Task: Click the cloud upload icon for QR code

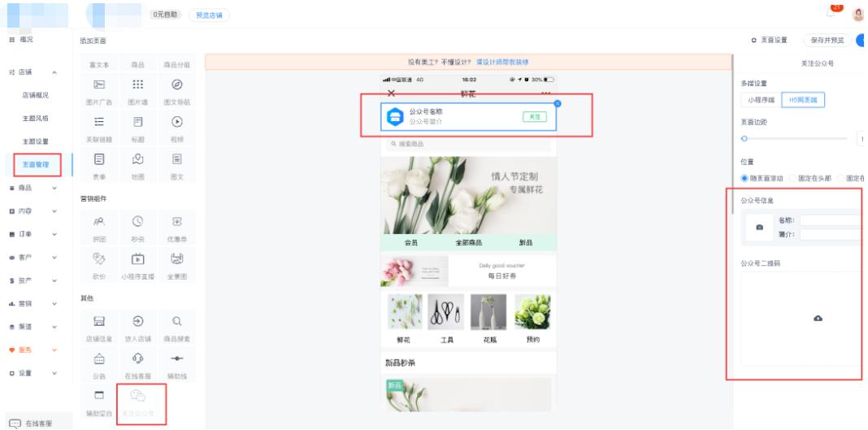Action: 818,318
